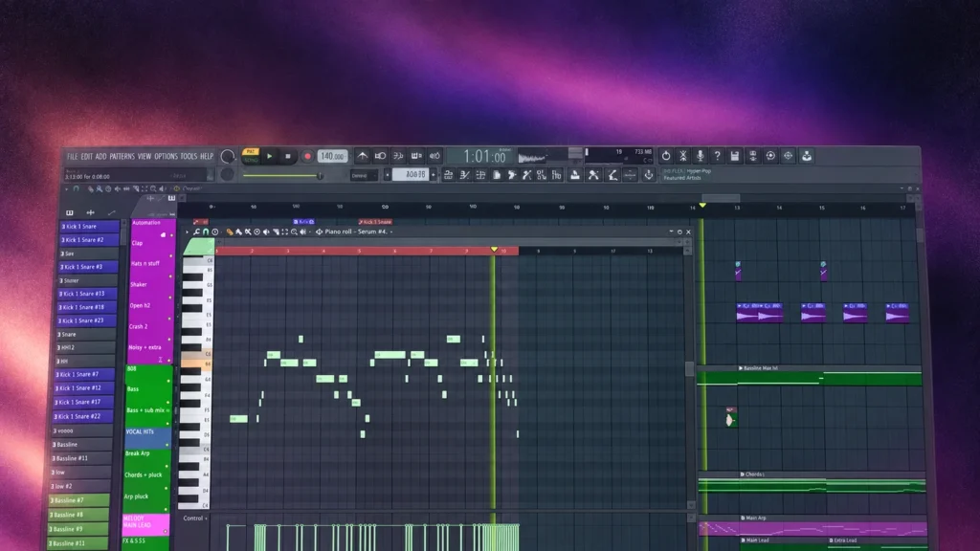980x551 pixels.
Task: Open the Control event lane dropdown
Action: coord(195,518)
